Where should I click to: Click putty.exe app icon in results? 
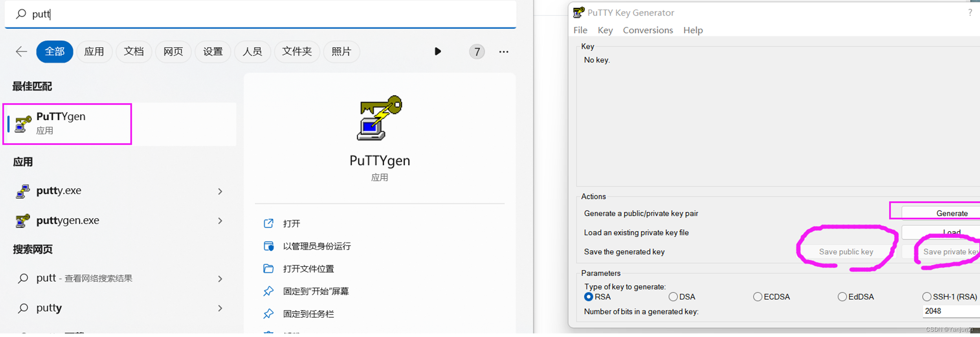[22, 191]
